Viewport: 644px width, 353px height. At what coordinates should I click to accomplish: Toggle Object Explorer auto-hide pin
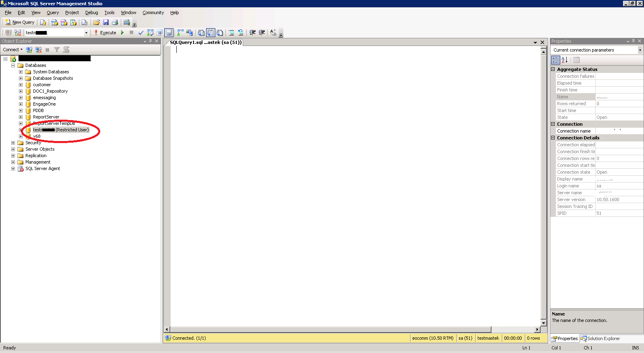(151, 41)
